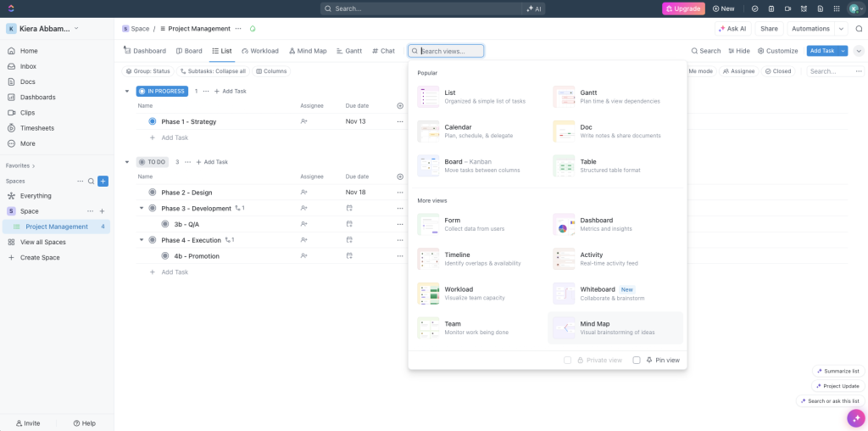
Task: Open Clips in the sidebar
Action: pos(27,113)
